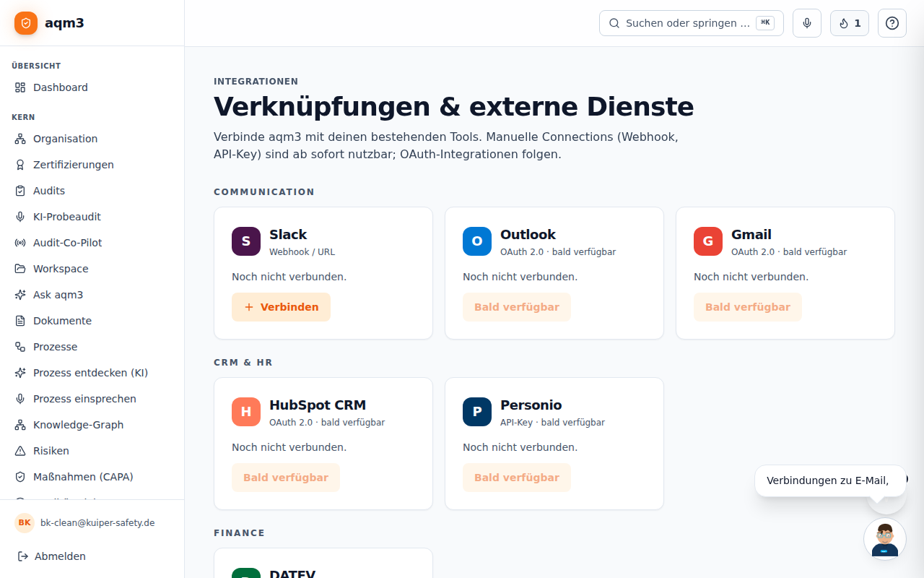Click Gmail's Bald verfügbar button
Screen dimensions: 924x578
[748, 307]
